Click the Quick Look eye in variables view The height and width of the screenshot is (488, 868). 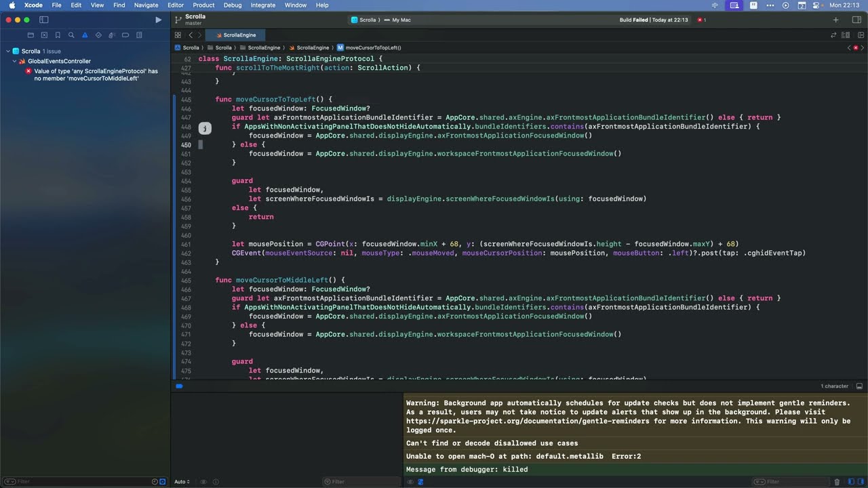coord(203,482)
